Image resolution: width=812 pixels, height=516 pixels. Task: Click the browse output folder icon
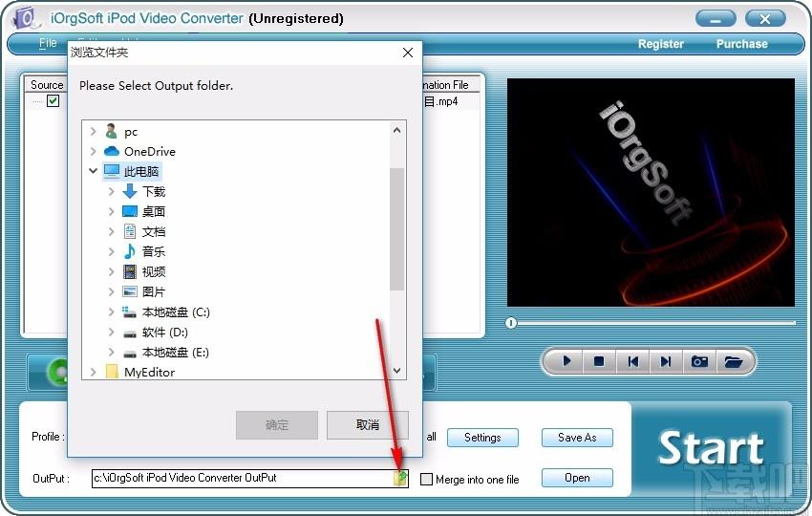coord(400,478)
